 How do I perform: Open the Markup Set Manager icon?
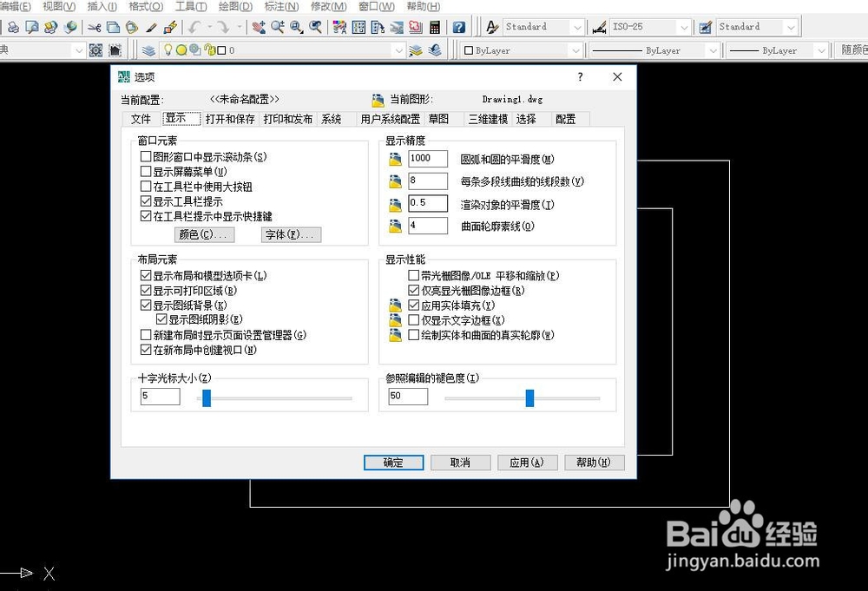416,27
